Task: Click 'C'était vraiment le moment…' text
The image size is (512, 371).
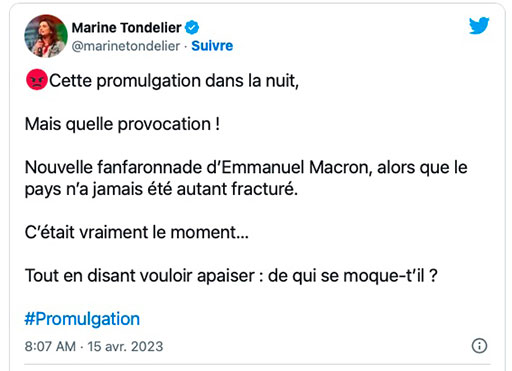Action: pyautogui.click(x=137, y=232)
